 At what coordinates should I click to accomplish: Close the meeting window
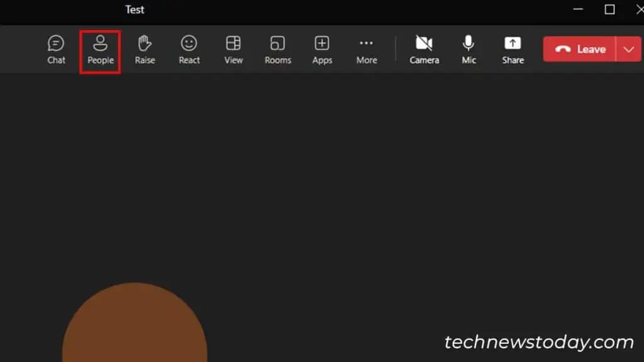[639, 9]
